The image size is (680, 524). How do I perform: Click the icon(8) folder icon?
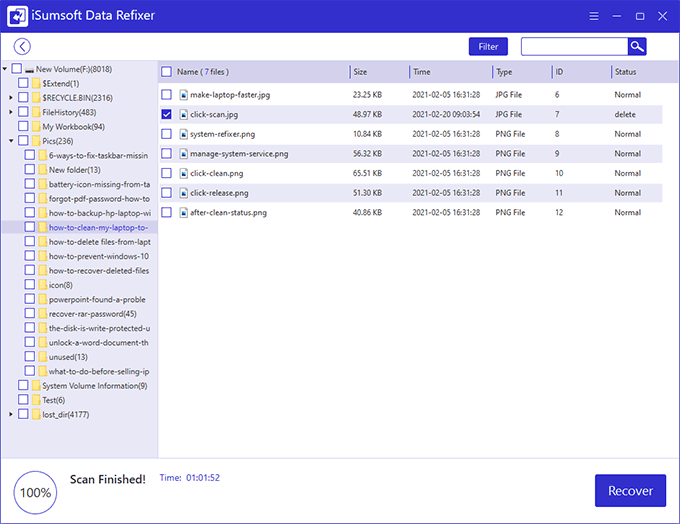point(42,285)
